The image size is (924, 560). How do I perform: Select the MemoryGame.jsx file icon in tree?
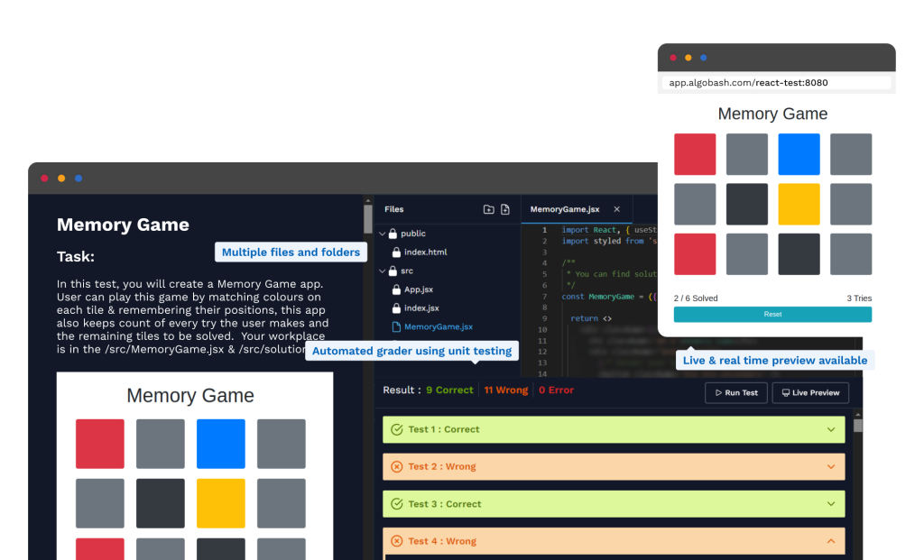395,326
